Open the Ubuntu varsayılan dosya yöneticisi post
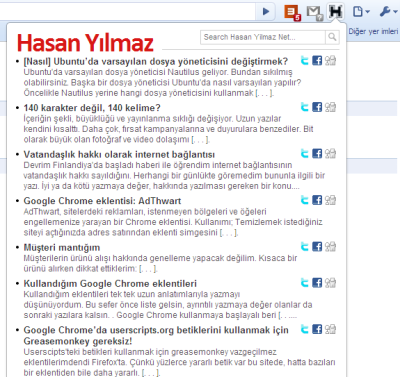400x377 pixels. tap(155, 62)
